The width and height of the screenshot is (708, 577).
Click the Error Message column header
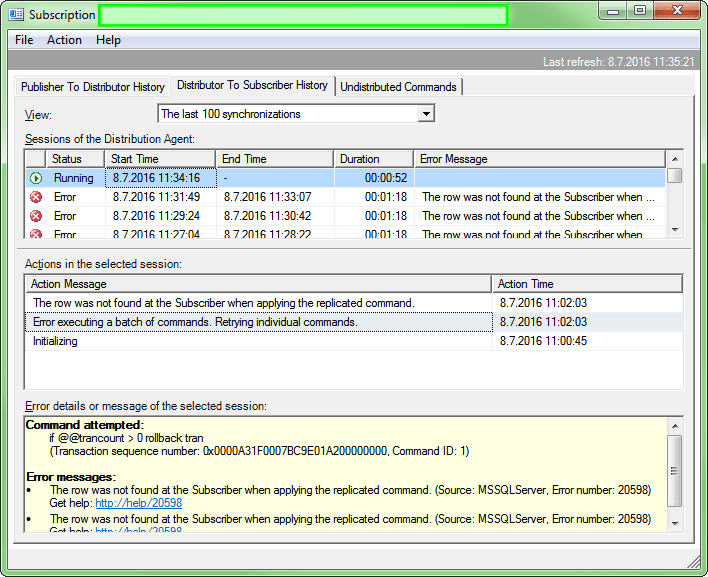coord(540,159)
